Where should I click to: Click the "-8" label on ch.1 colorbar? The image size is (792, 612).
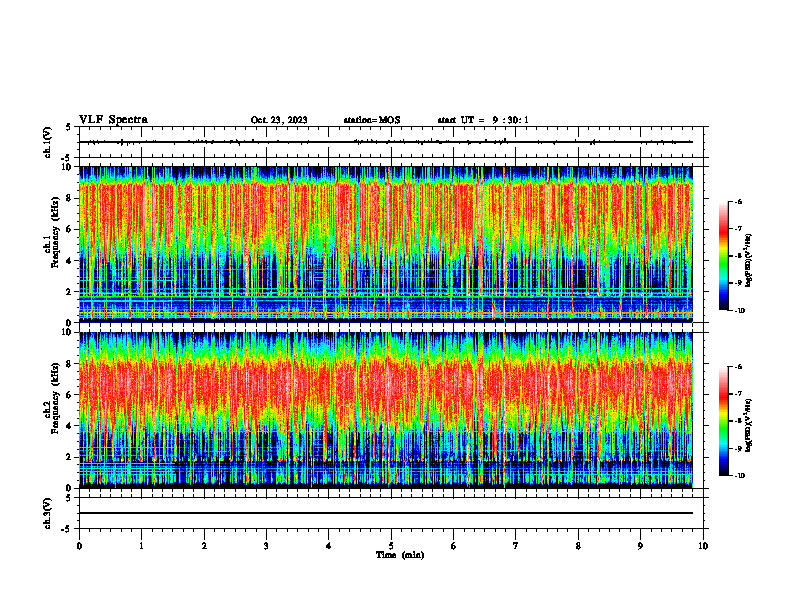click(738, 256)
